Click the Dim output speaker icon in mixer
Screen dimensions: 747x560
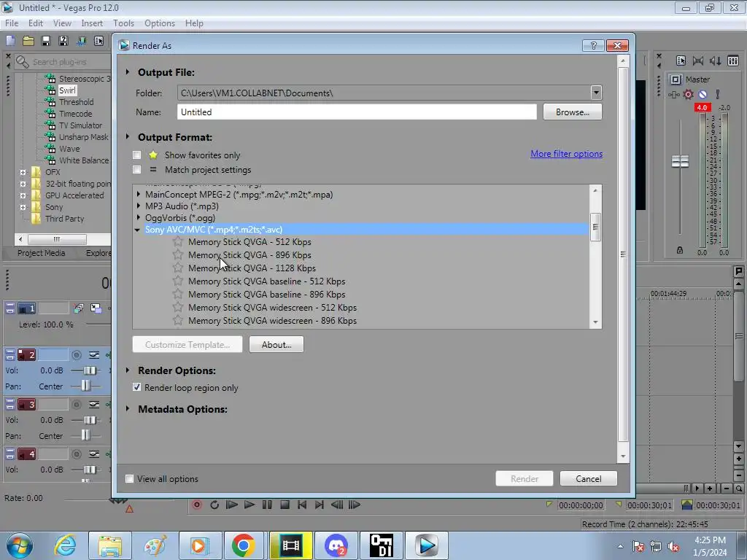tap(716, 61)
